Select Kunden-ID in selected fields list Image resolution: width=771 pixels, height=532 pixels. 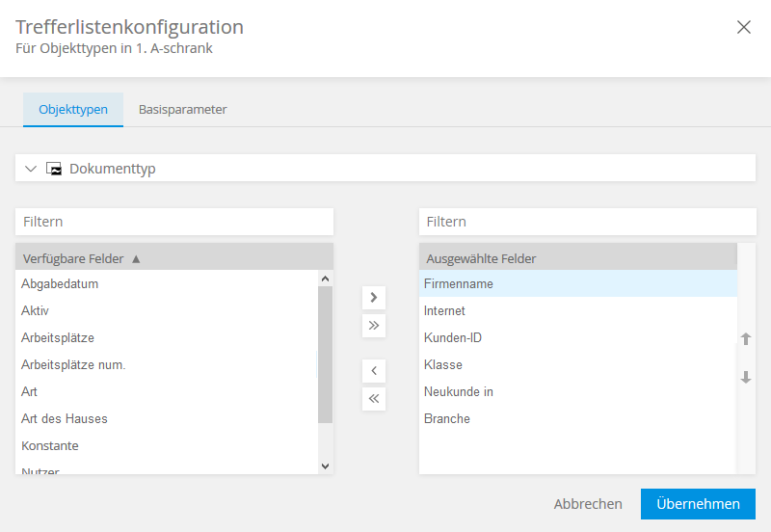[x=453, y=338]
